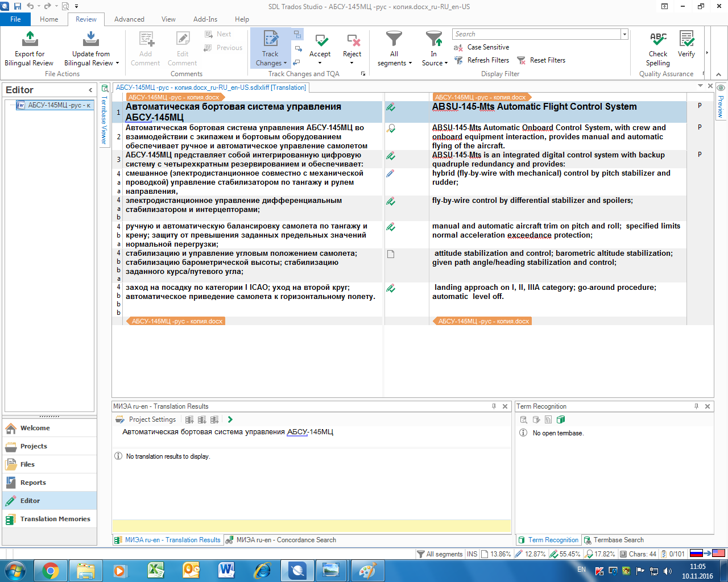Open the Welcome view
Screen dimensions: 728x582
click(x=49, y=428)
